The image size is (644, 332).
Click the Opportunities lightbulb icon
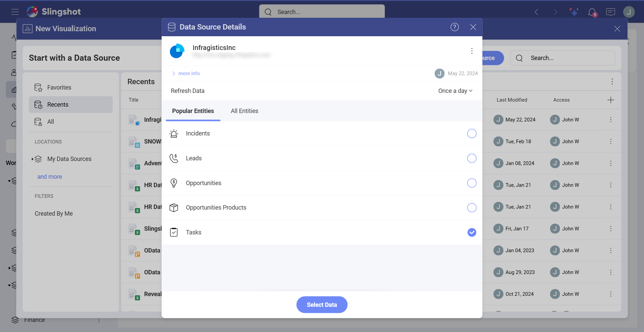[174, 183]
